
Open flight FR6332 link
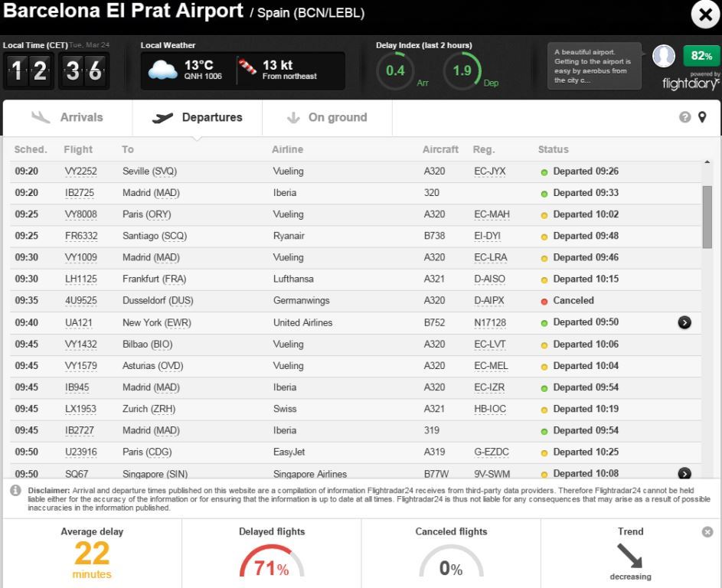(x=81, y=237)
